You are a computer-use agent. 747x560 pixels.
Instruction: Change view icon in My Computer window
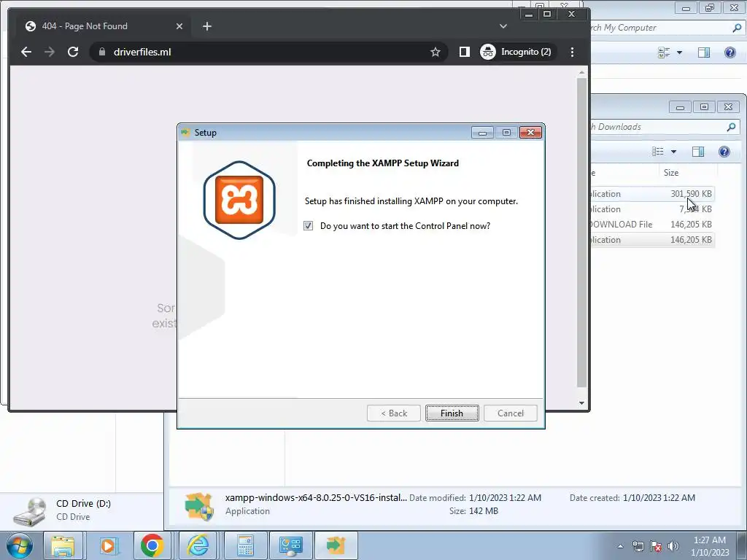pos(664,52)
